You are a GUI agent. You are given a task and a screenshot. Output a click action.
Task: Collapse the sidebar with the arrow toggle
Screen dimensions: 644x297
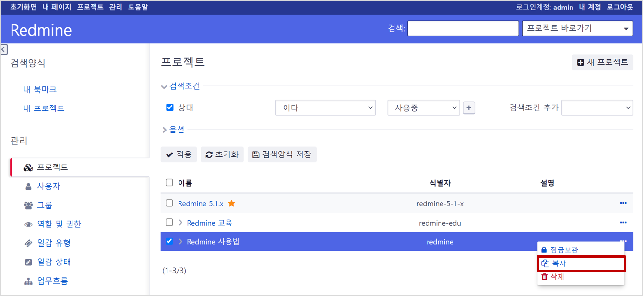pos(4,49)
